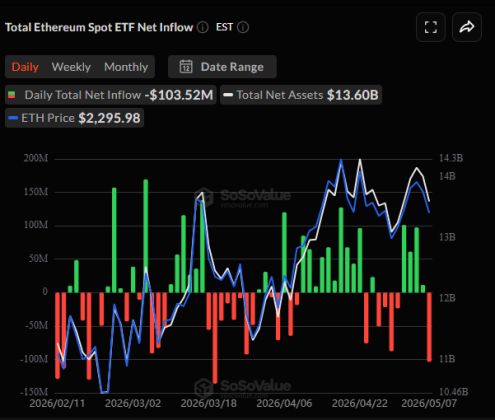This screenshot has width=495, height=420.
Task: Click the 14.3B right axis label
Action: (x=451, y=158)
